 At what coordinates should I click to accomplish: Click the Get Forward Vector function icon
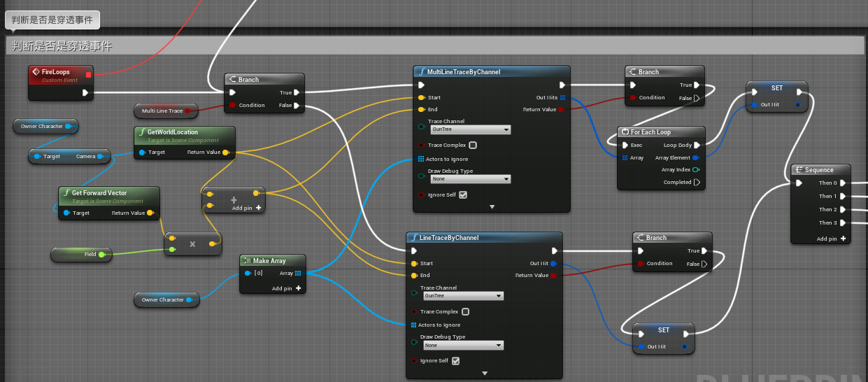coord(66,193)
